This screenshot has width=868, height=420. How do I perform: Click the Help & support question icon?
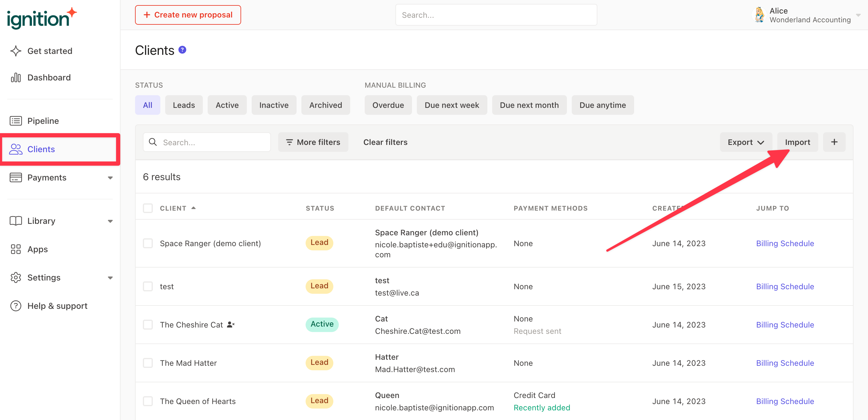15,306
